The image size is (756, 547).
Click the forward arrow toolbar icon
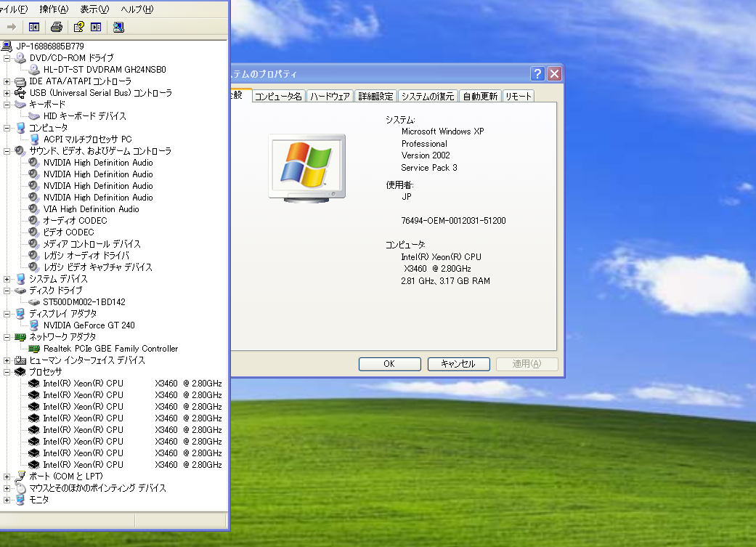click(12, 27)
